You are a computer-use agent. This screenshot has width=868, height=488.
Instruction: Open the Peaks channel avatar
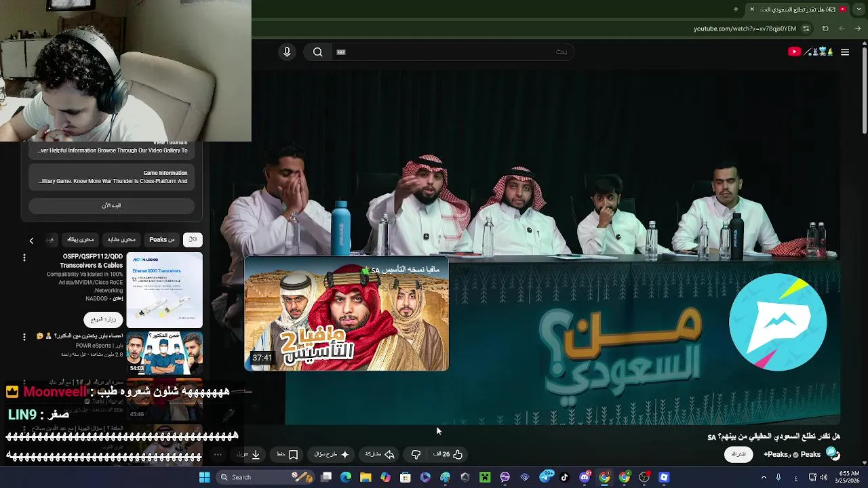[833, 454]
